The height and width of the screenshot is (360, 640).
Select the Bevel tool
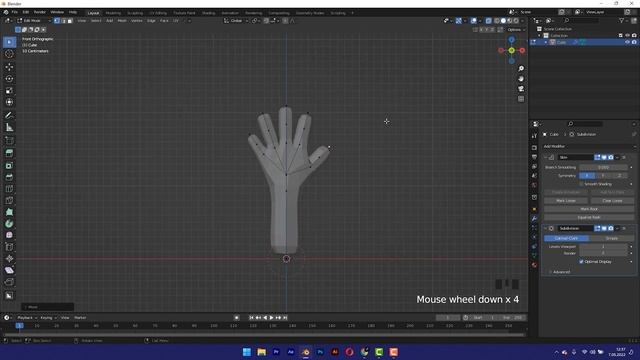[x=9, y=177]
